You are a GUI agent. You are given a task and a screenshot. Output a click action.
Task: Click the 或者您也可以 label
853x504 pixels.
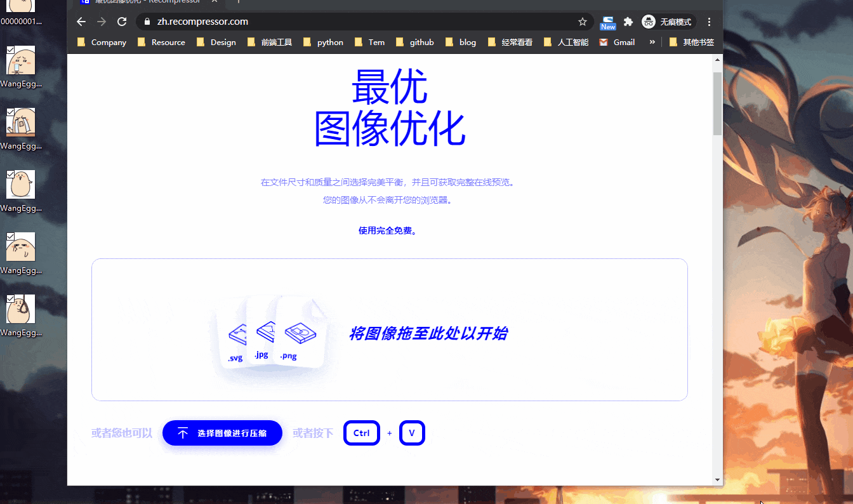(122, 433)
